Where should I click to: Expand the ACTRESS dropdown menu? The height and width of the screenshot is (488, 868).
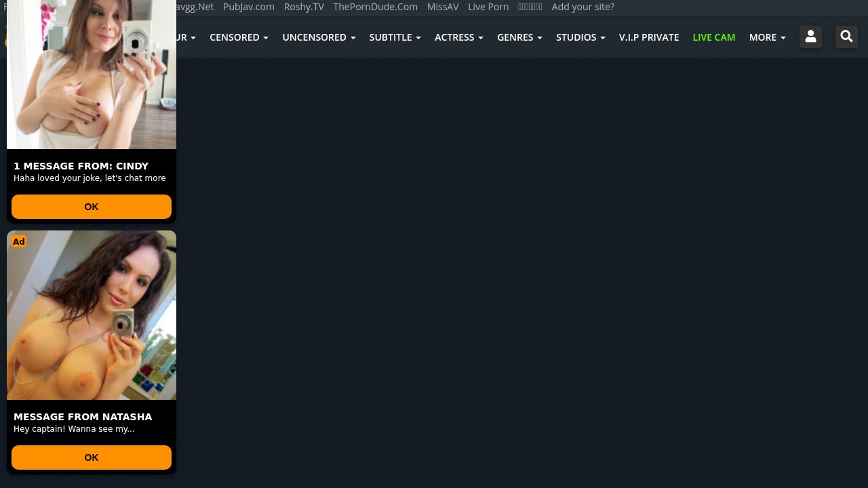click(458, 37)
